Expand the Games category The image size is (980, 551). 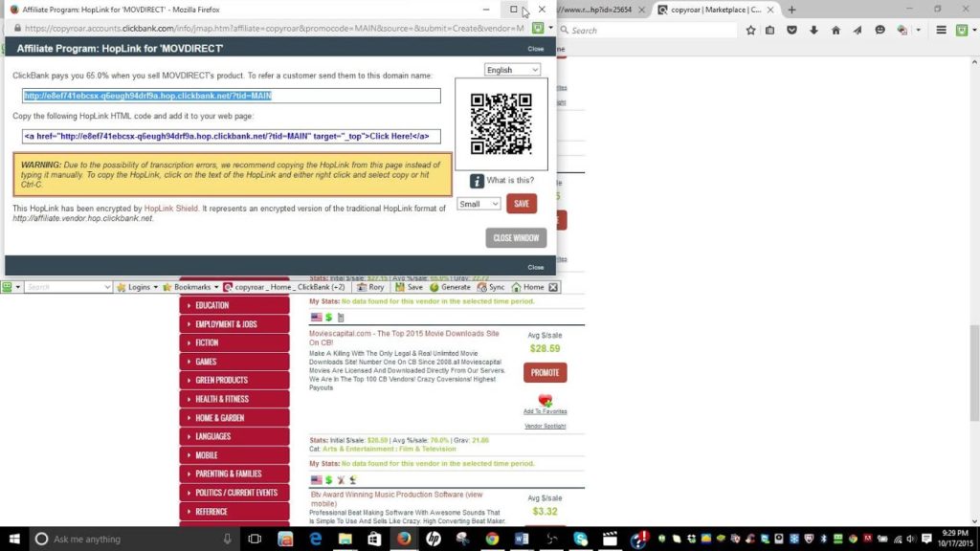click(x=234, y=362)
